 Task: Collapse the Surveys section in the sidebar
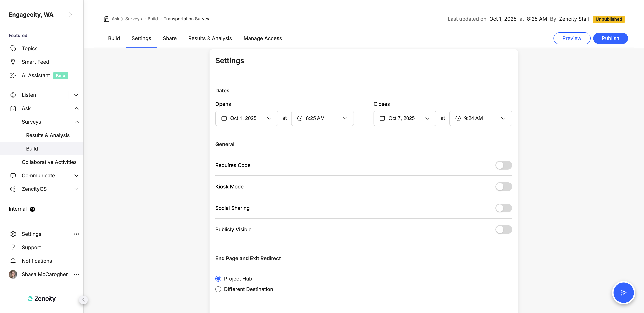77,122
